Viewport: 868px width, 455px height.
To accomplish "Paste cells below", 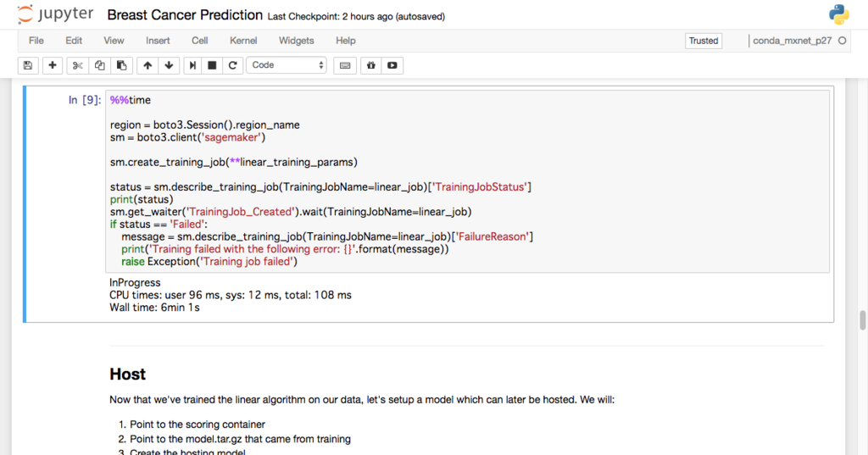I will 121,65.
